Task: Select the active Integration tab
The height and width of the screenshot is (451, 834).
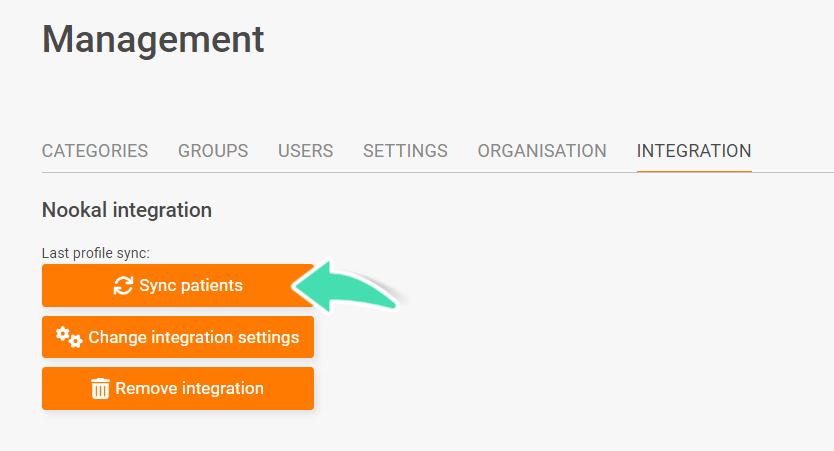Action: point(694,151)
